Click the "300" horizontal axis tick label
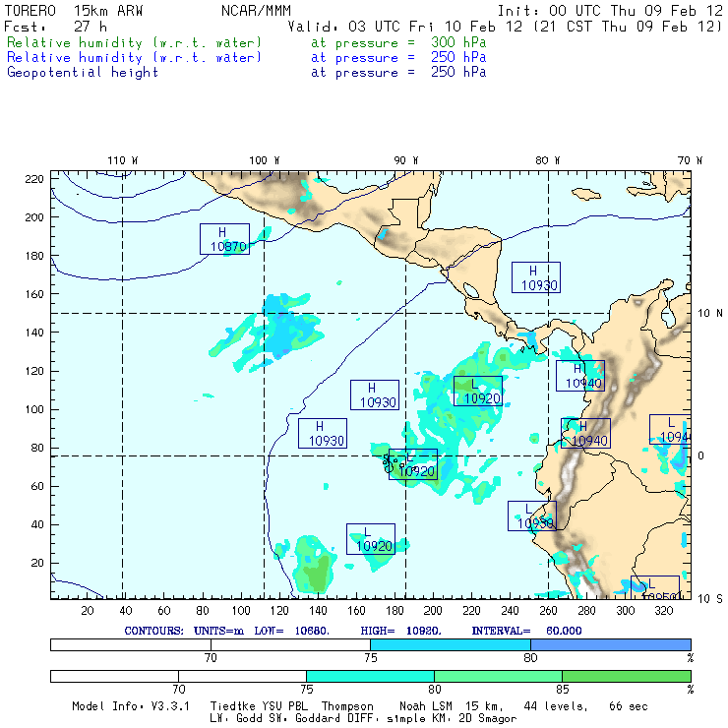This screenshot has height=728, width=728. tap(626, 611)
